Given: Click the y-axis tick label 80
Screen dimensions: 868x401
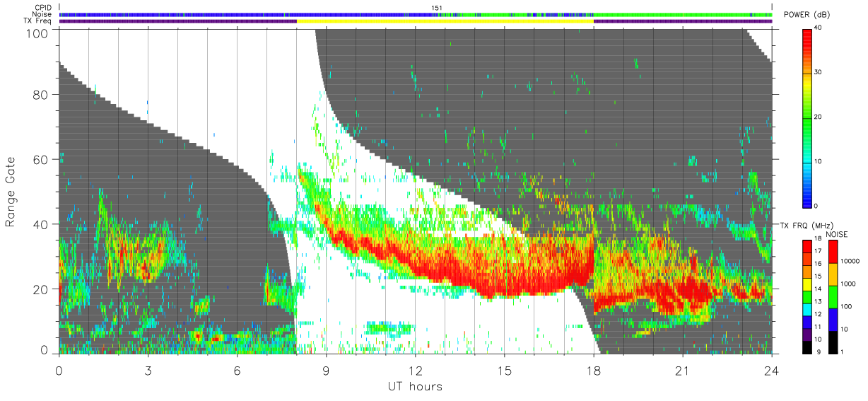Looking at the screenshot, I should pyautogui.click(x=42, y=94).
